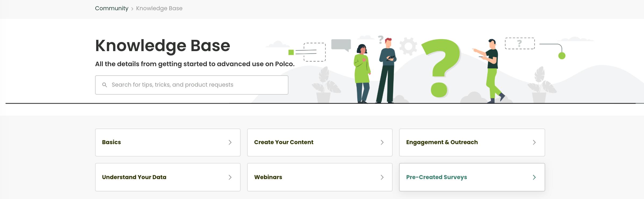The width and height of the screenshot is (644, 199).
Task: Click the Engagement & Outreach chevron arrow
Action: click(x=534, y=143)
